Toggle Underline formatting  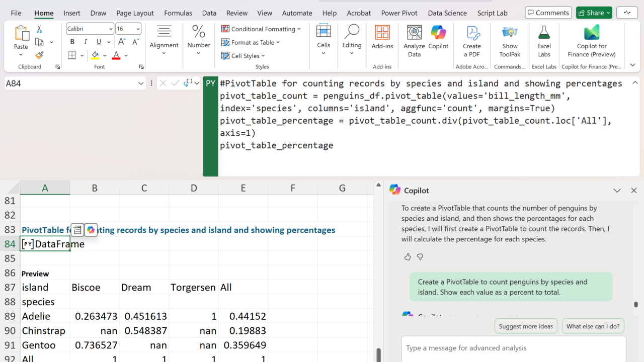[x=99, y=42]
